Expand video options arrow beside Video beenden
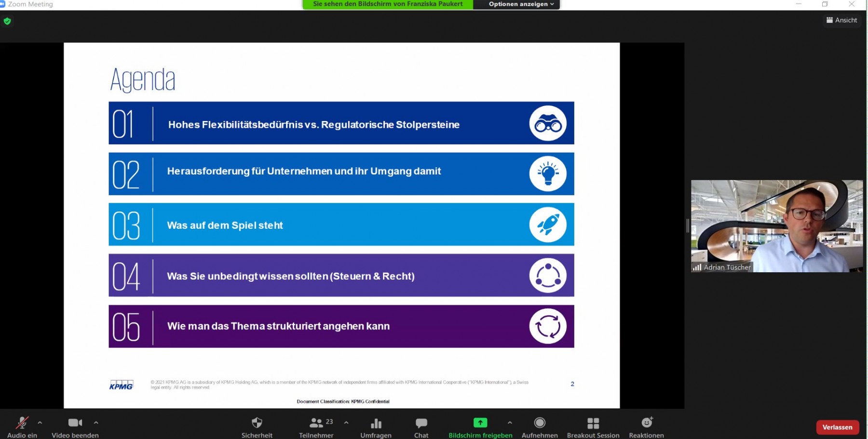Image resolution: width=868 pixels, height=439 pixels. [96, 423]
